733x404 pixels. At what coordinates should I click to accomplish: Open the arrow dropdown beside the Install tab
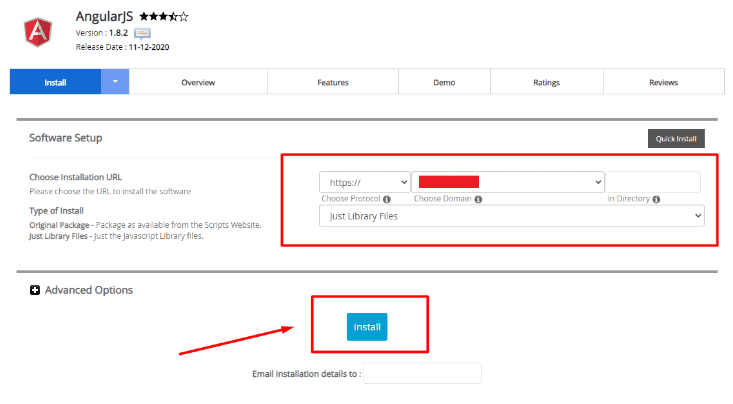tap(115, 82)
